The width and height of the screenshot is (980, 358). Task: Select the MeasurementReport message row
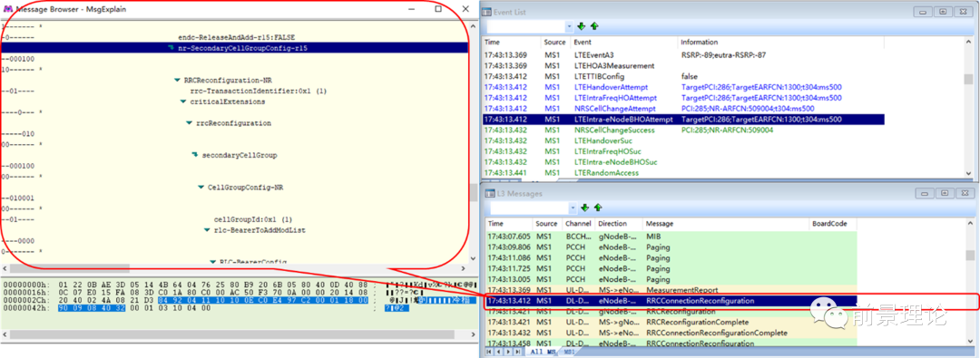pos(671,290)
